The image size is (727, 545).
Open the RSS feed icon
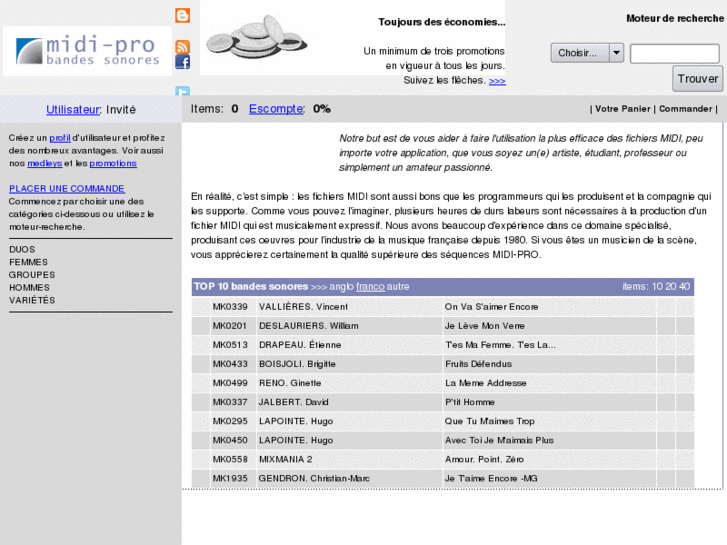click(x=182, y=46)
